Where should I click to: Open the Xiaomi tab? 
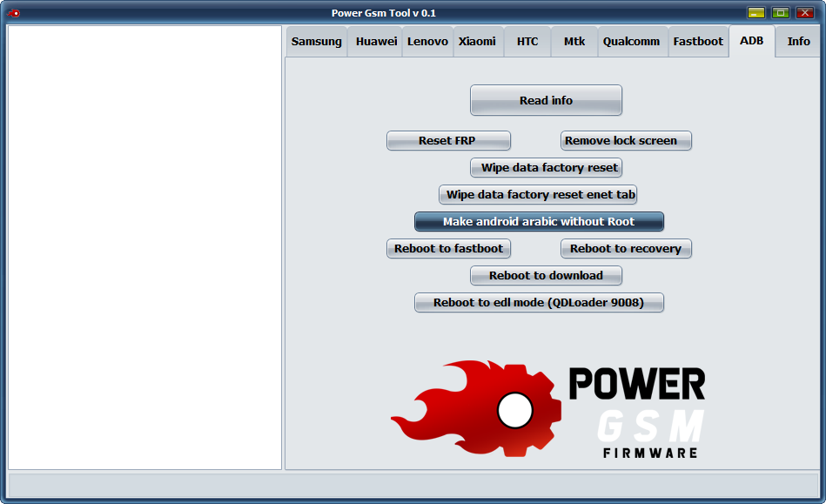[x=478, y=41]
